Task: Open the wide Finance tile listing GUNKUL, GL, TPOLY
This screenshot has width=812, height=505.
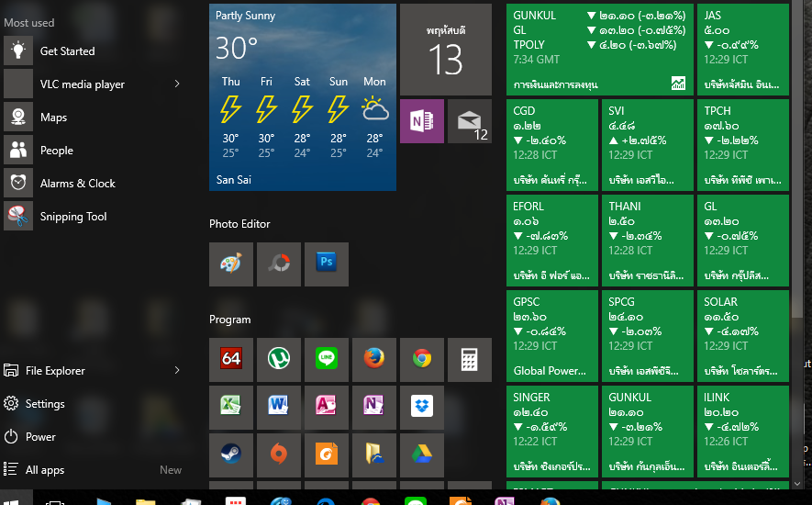Action: [x=600, y=50]
